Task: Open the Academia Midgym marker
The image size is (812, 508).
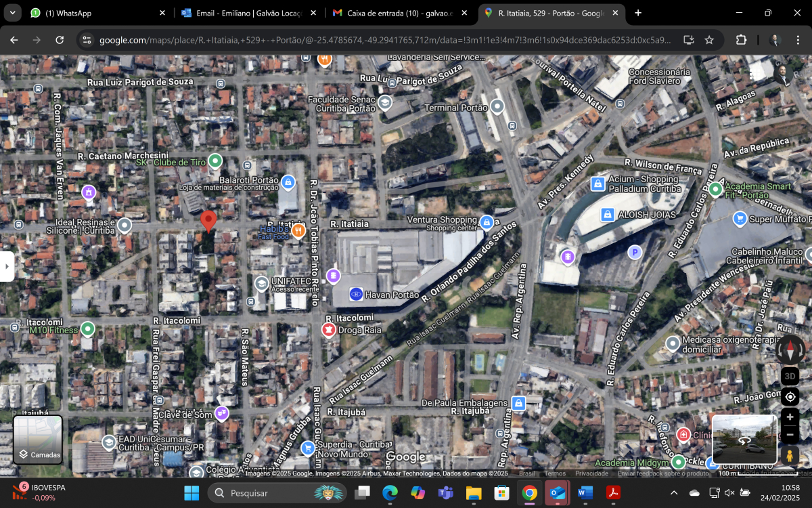Action: [679, 462]
